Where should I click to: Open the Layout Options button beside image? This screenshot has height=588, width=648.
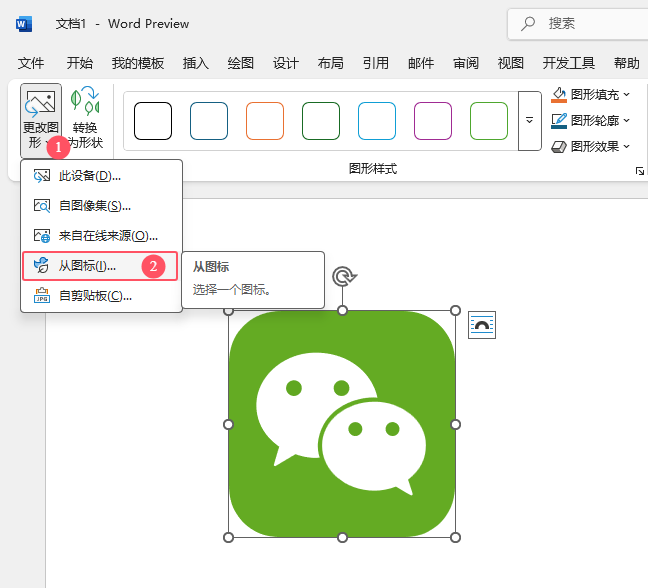coord(482,325)
